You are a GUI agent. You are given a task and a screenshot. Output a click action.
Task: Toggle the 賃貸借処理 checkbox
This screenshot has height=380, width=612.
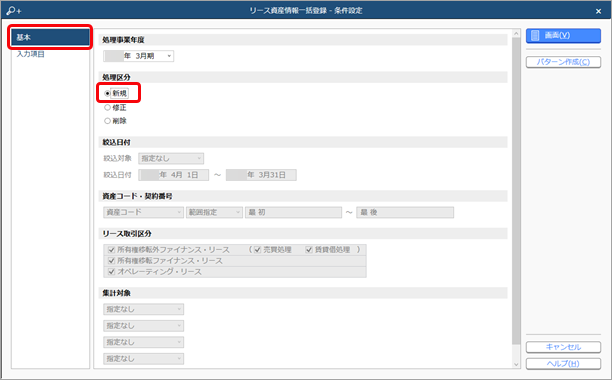click(x=309, y=250)
